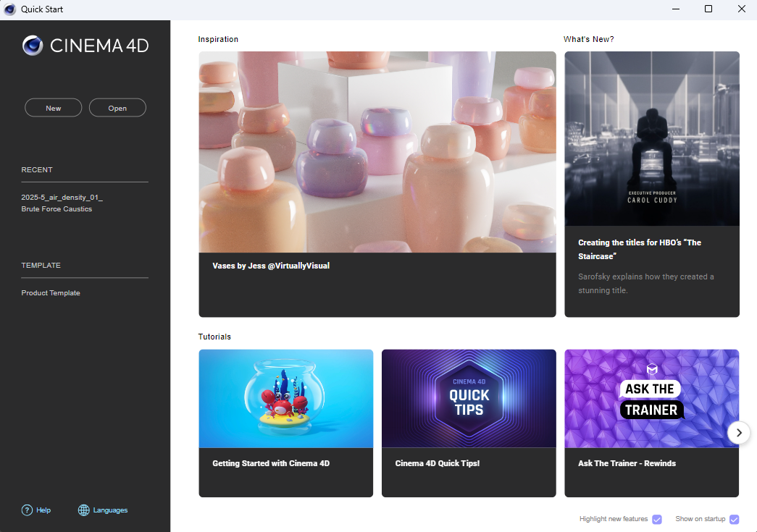
Task: Toggle the Highlight new features checkbox
Action: click(656, 520)
